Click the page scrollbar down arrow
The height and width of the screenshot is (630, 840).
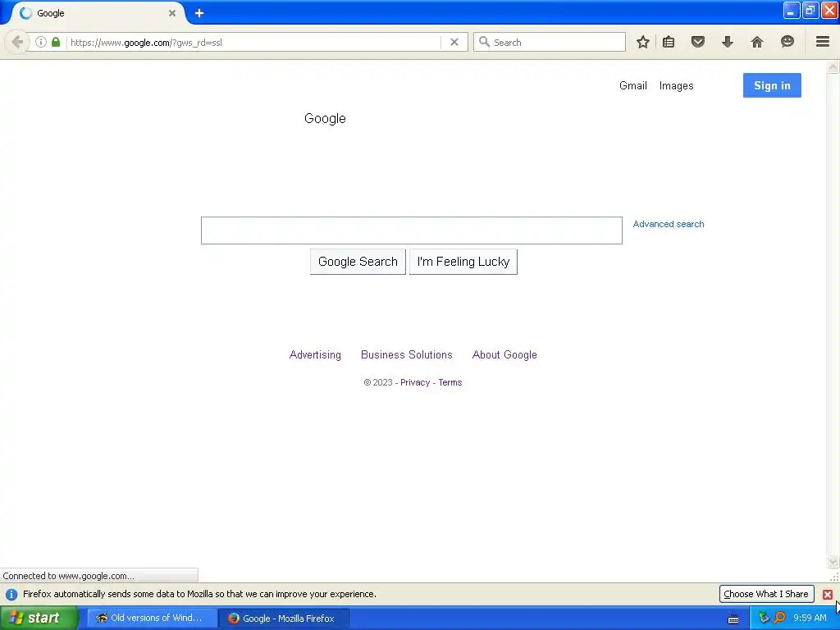tap(833, 561)
